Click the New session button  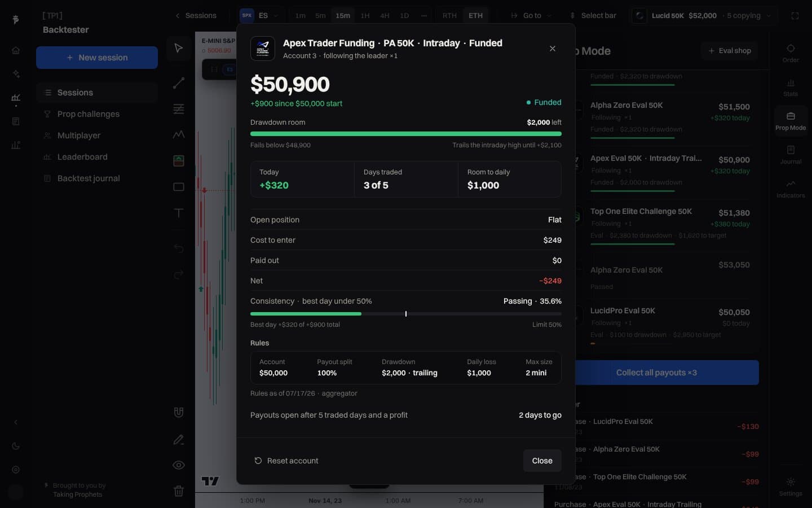pyautogui.click(x=97, y=58)
